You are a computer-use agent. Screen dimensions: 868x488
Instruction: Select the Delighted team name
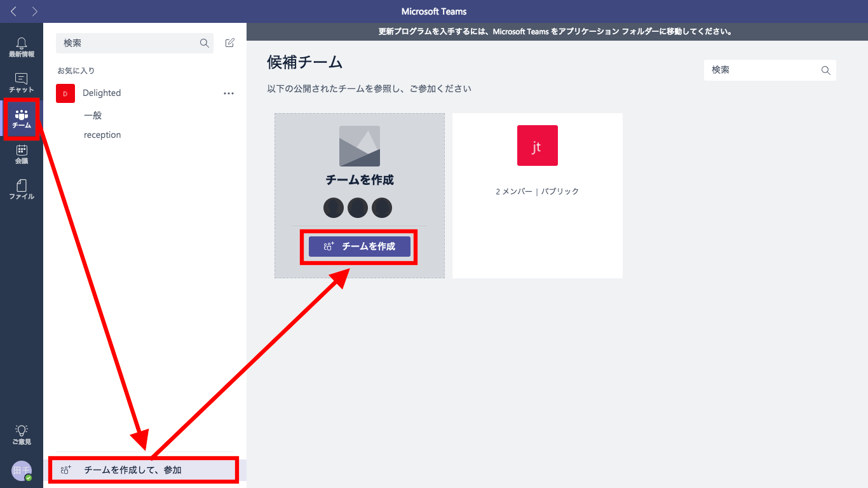[102, 93]
